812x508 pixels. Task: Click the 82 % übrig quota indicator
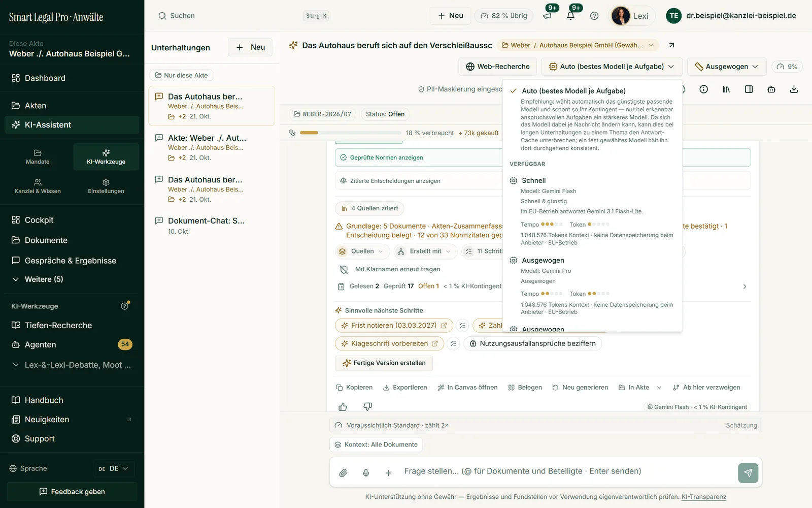[504, 16]
